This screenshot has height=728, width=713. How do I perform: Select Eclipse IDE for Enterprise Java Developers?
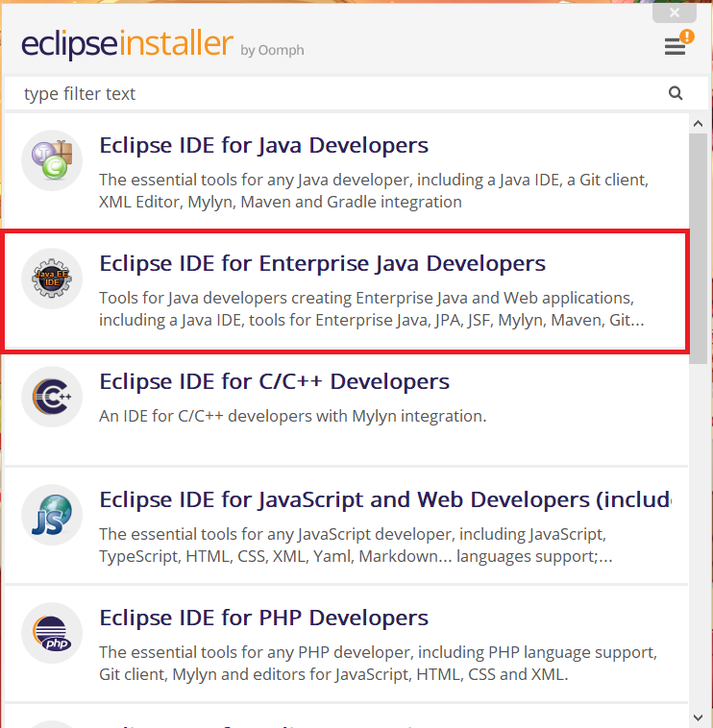[322, 264]
